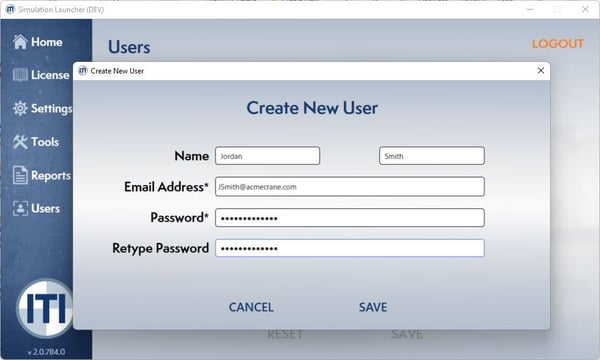This screenshot has width=600, height=360.
Task: Click the Users person icon in sidebar
Action: point(20,209)
